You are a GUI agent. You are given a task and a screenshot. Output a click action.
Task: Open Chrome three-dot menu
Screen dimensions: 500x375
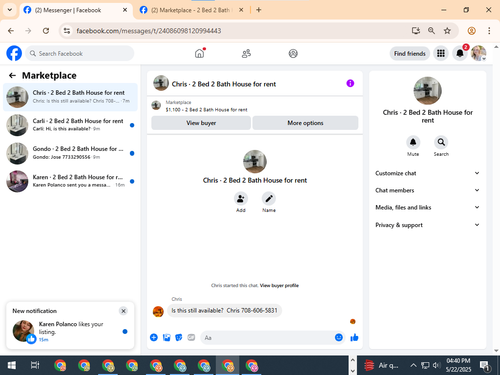coord(489,31)
